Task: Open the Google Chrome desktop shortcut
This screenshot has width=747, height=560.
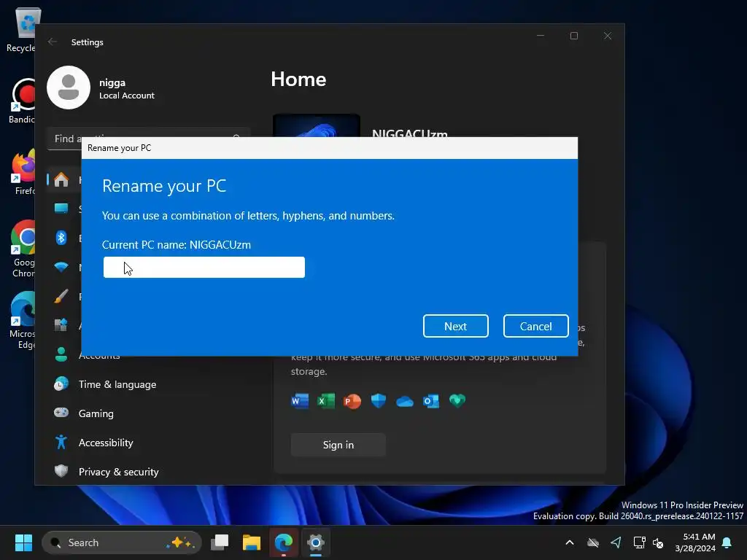Action: (x=23, y=249)
